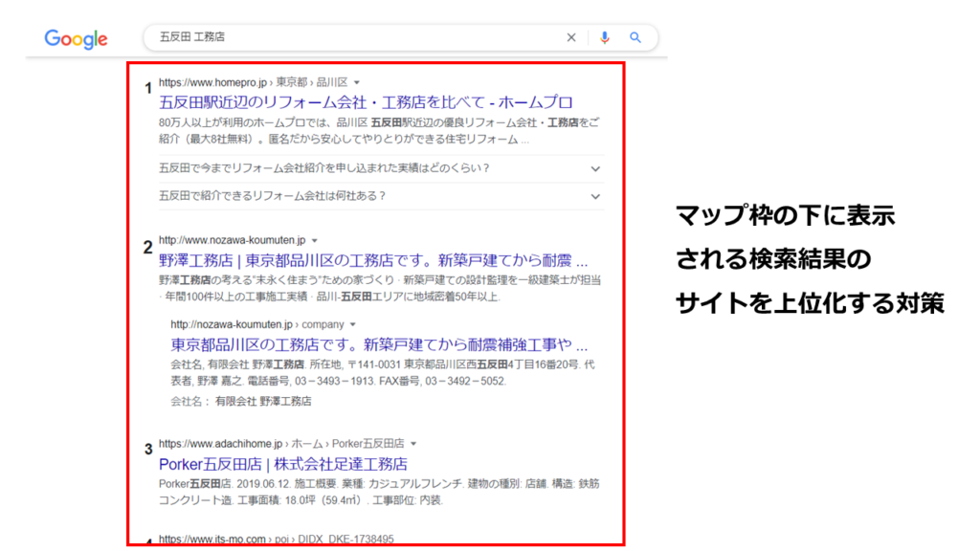This screenshot has height=551, width=980.
Task: Click the snippet starting 80万人以上が利用のホームプロ
Action: (379, 131)
